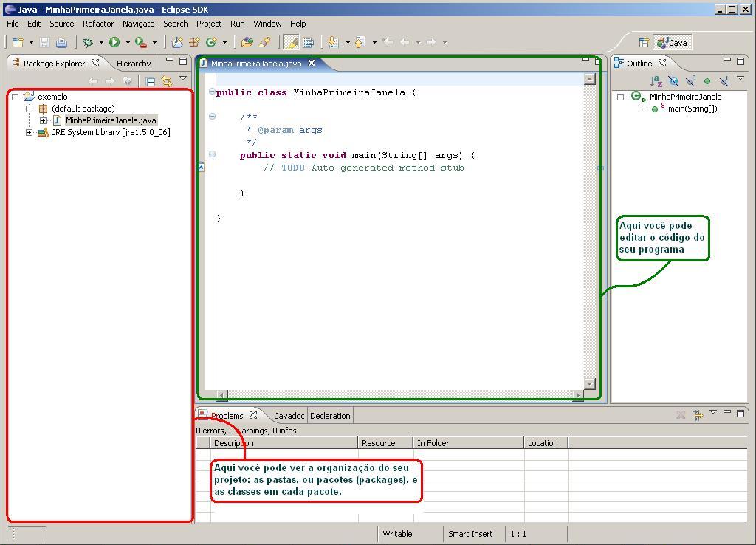Go to the previous annotation icon
Image resolution: width=756 pixels, height=545 pixels.
point(360,42)
